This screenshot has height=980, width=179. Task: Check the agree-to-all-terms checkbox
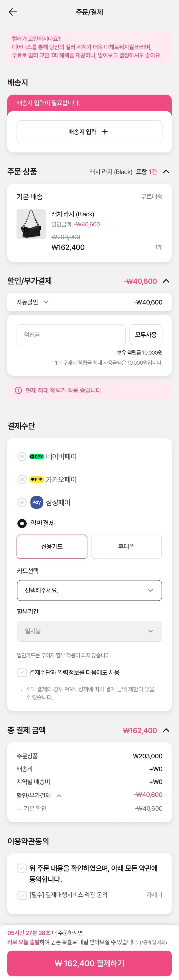pyautogui.click(x=22, y=868)
